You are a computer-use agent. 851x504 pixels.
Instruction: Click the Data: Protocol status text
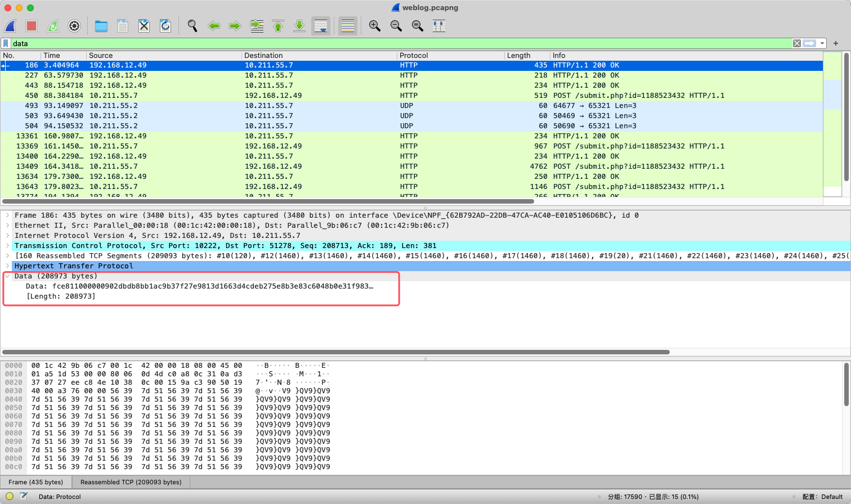click(x=60, y=497)
